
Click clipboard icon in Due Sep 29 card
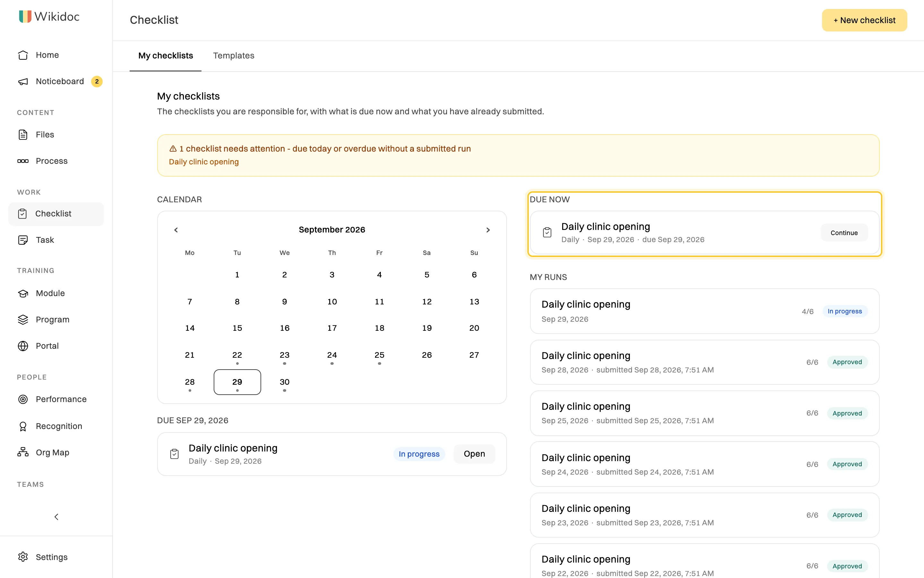175,454
